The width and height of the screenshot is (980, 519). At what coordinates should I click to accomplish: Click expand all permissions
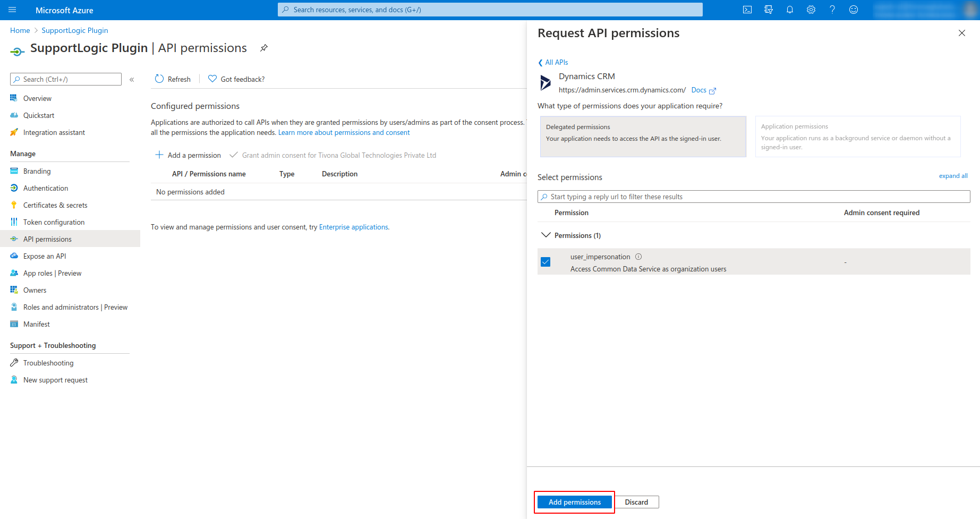click(953, 176)
